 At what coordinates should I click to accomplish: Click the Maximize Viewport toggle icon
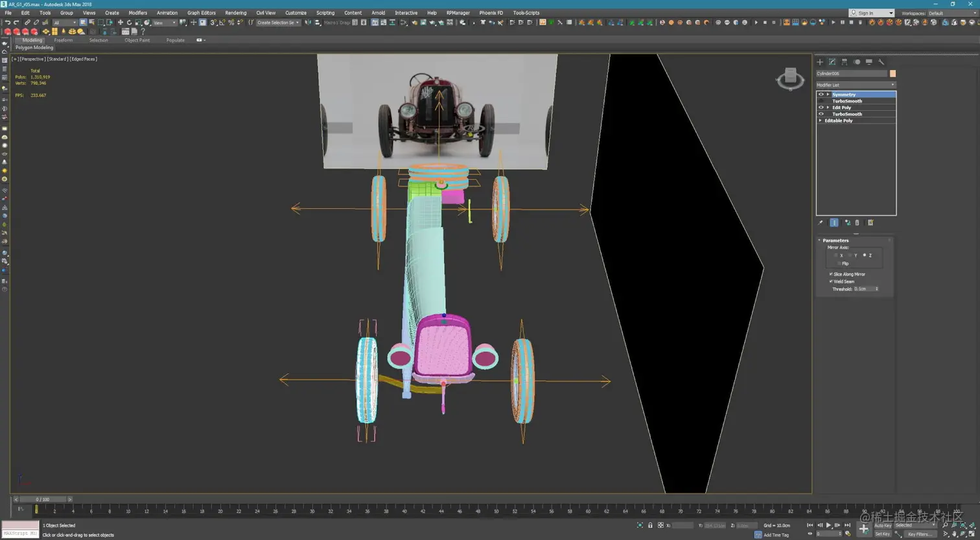[x=972, y=534]
